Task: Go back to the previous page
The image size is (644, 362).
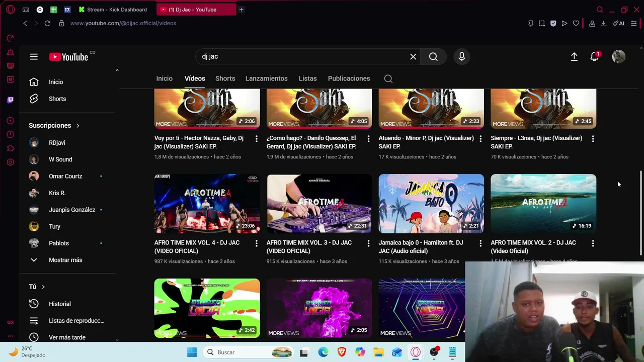Action: coord(25,23)
